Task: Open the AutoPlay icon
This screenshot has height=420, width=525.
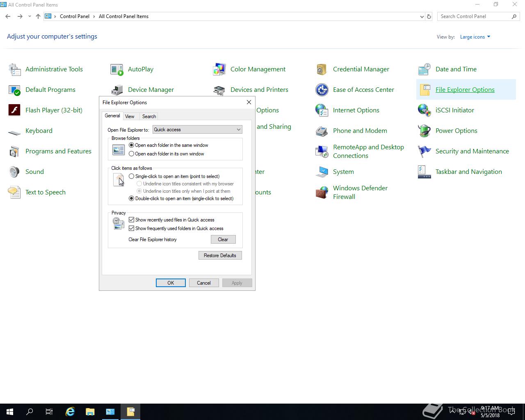Action: (117, 69)
